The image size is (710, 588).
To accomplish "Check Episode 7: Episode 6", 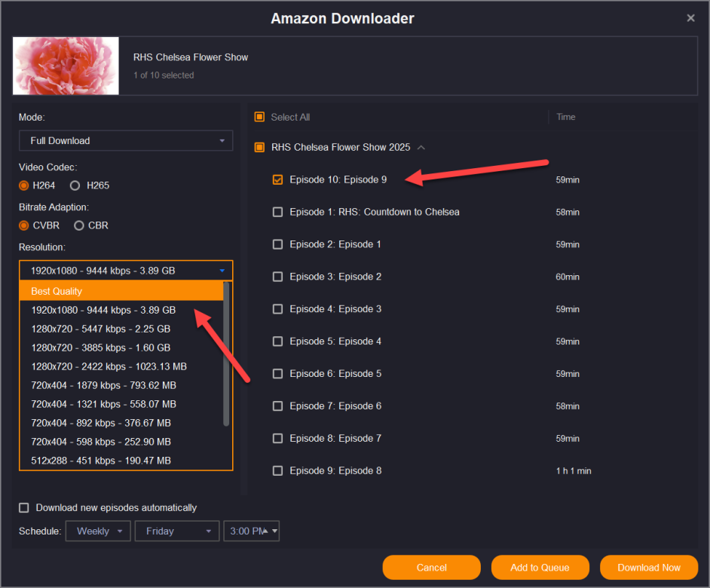I will point(277,406).
